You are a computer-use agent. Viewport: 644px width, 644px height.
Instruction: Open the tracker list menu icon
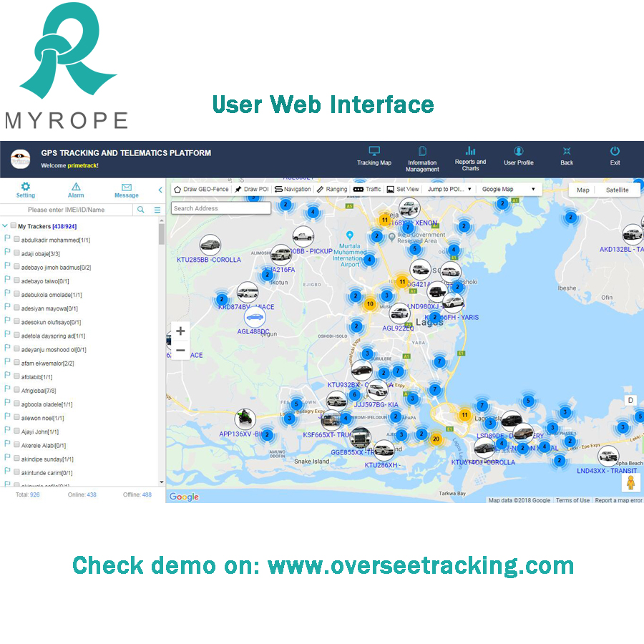(x=157, y=210)
